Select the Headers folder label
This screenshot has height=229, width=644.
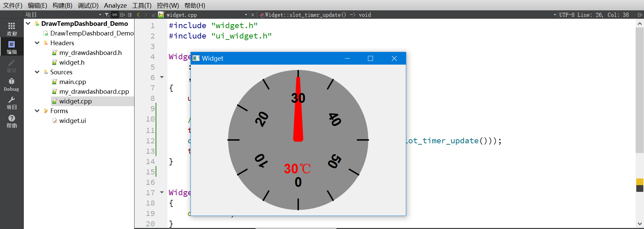62,43
